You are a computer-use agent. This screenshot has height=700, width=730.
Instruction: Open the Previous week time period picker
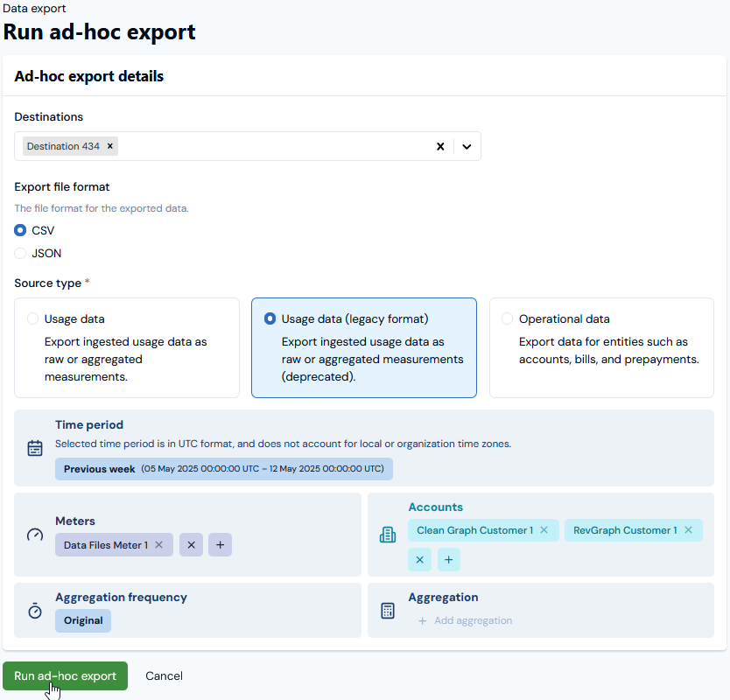point(224,469)
